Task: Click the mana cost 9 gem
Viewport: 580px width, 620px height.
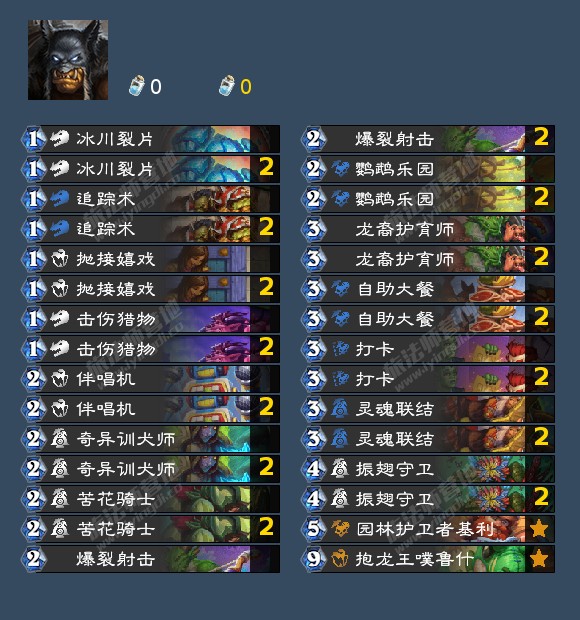Action: 314,559
